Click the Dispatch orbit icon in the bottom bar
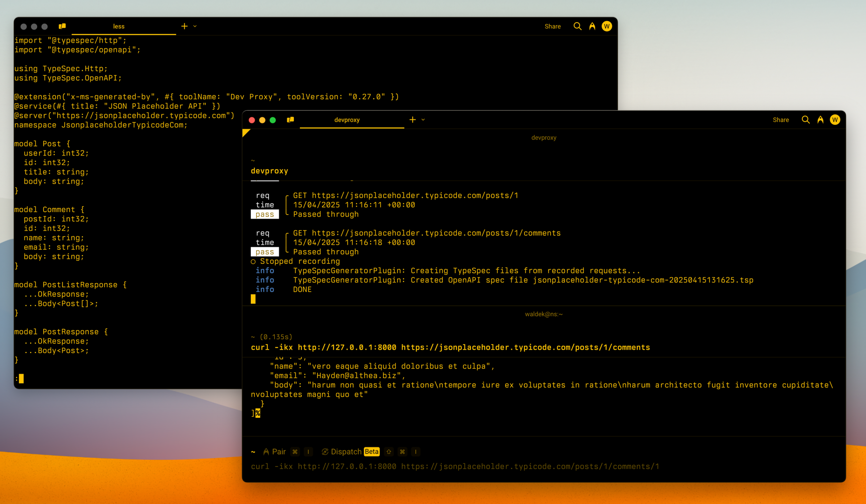Viewport: 866px width, 504px height. coord(325,451)
